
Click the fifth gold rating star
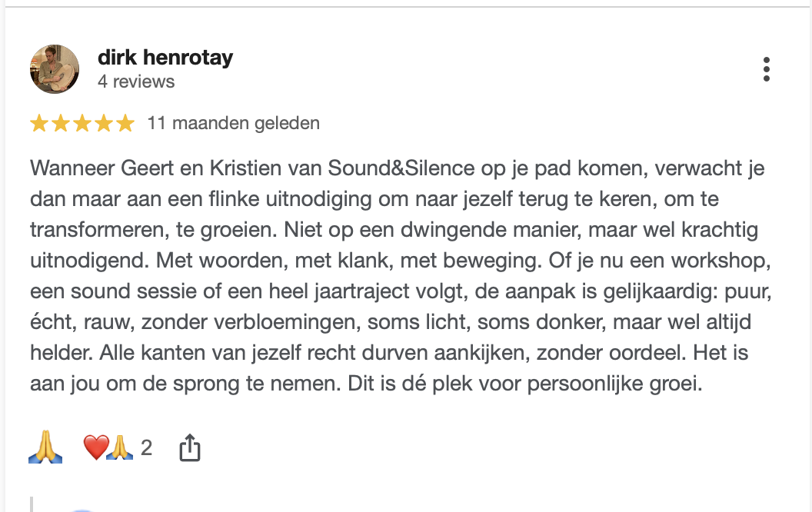click(x=125, y=123)
